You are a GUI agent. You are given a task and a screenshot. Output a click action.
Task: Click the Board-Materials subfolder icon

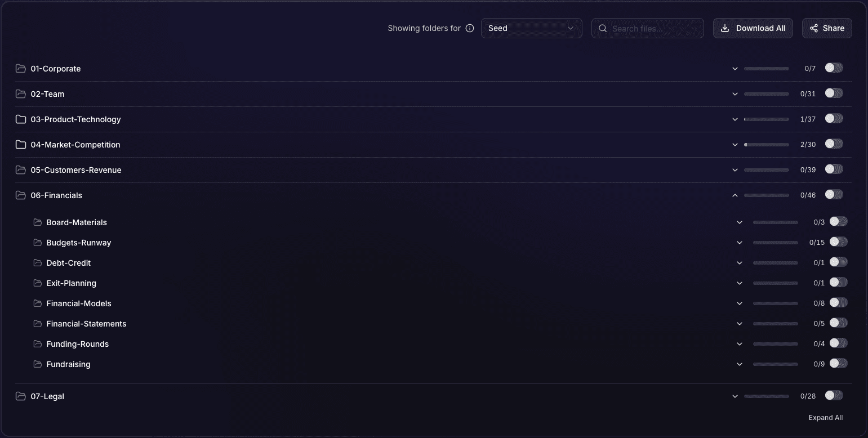tap(38, 222)
